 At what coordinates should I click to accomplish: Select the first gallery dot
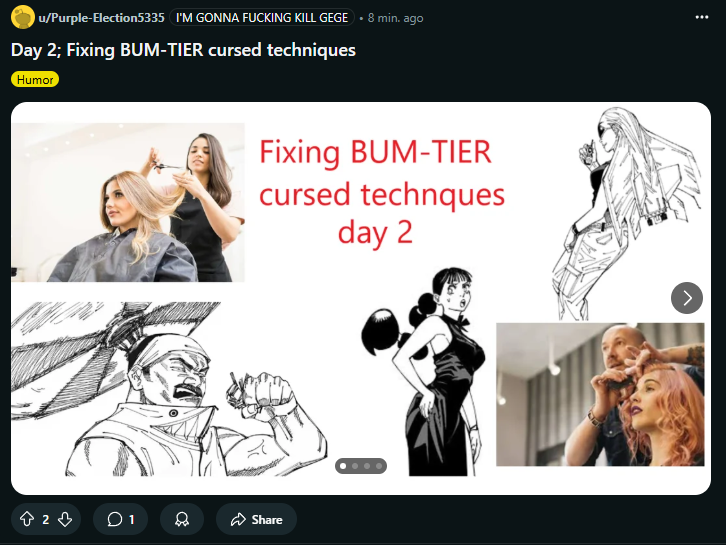click(x=343, y=466)
